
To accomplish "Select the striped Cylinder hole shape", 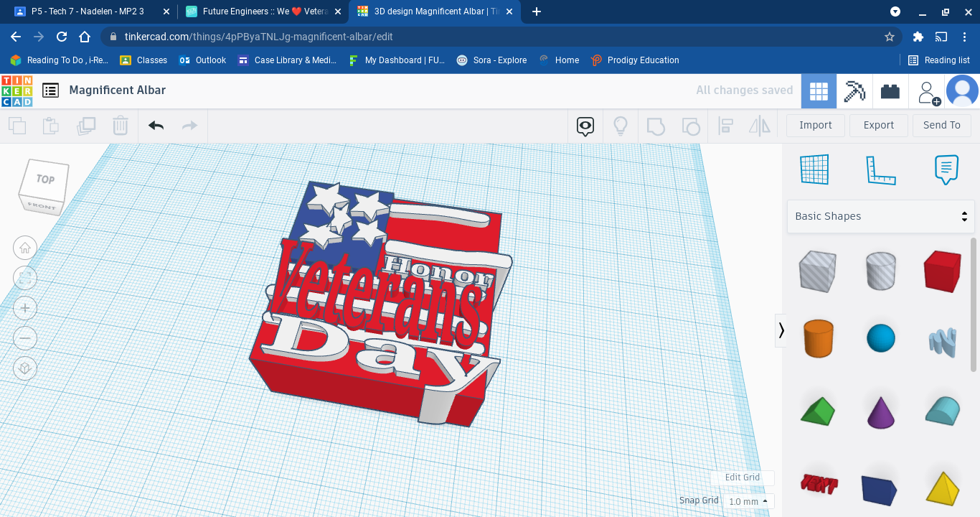I will [880, 271].
